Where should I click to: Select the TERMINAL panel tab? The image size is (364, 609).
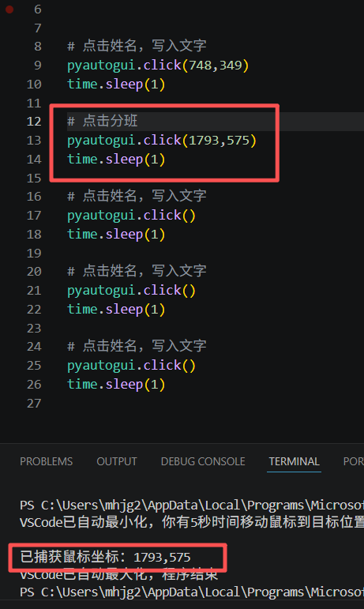tap(295, 461)
